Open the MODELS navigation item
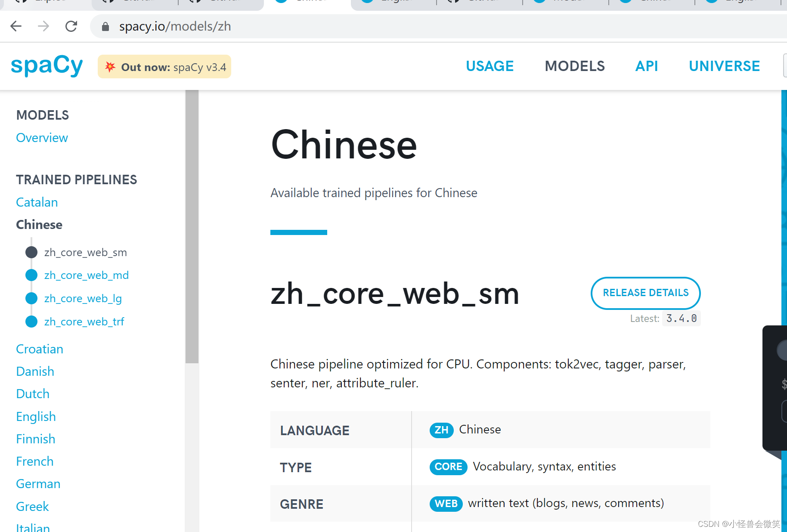Image resolution: width=787 pixels, height=532 pixels. click(574, 66)
